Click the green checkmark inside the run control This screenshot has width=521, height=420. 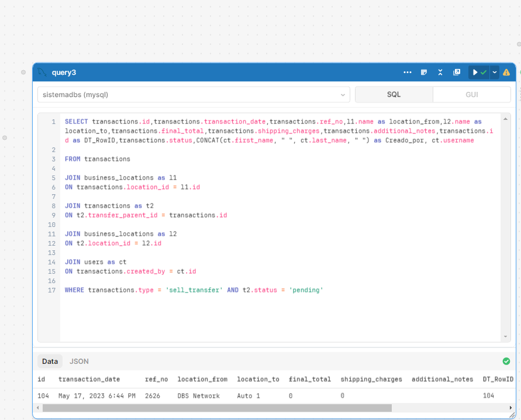click(x=483, y=72)
